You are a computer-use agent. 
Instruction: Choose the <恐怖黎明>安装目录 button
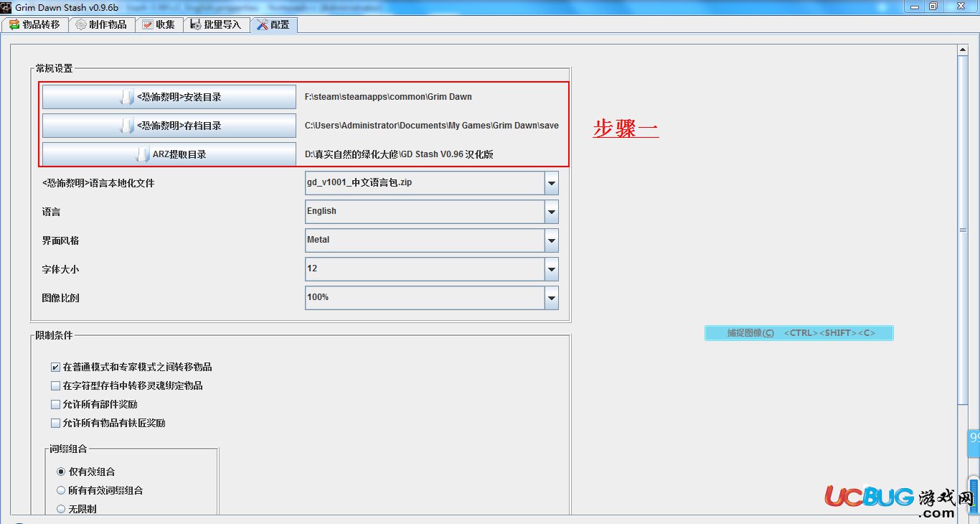(169, 97)
